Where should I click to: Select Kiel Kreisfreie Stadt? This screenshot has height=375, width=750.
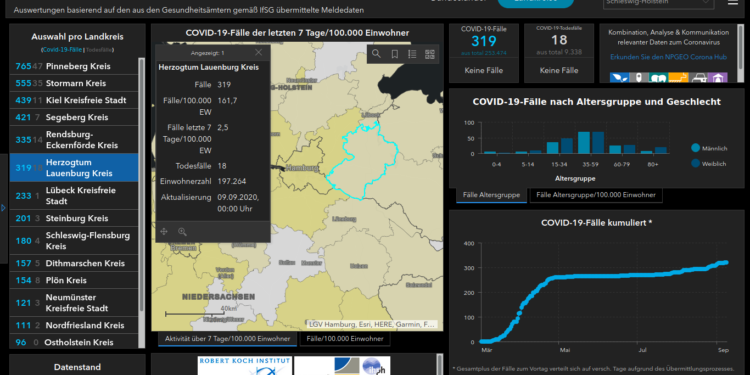point(74,100)
